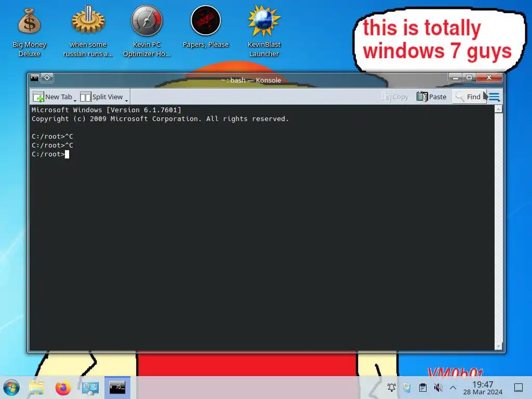
Task: Maximize the Konsole window
Action: (x=469, y=78)
